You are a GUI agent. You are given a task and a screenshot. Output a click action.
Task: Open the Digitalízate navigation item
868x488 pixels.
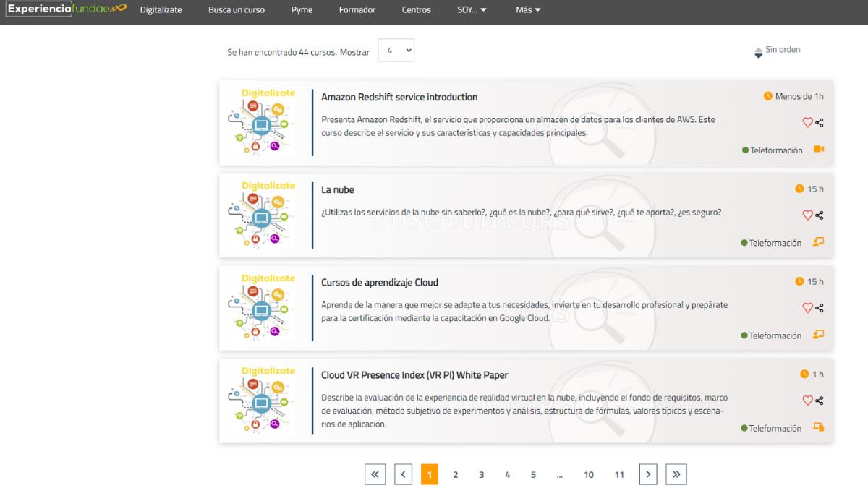(x=161, y=10)
